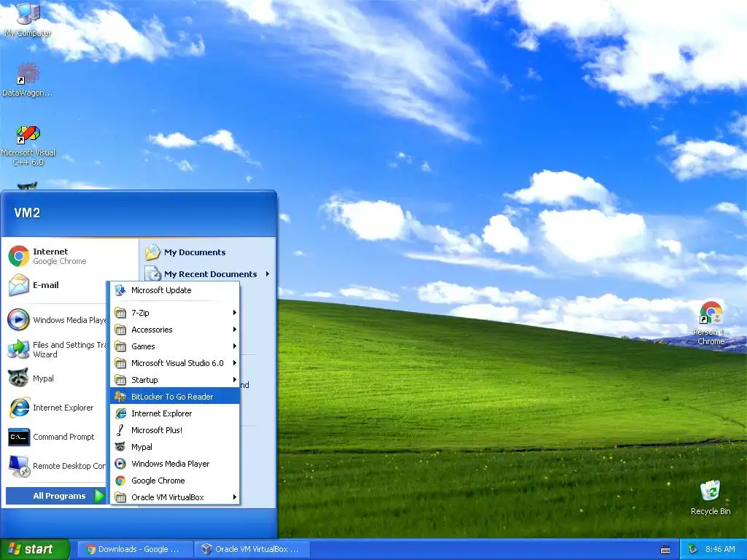Click Windows Media Player icon in All Programs

pos(120,463)
